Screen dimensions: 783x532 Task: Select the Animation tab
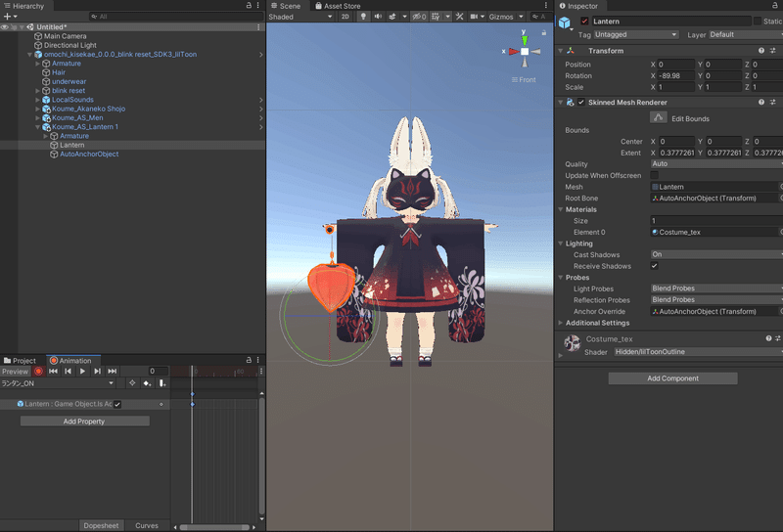[70, 360]
